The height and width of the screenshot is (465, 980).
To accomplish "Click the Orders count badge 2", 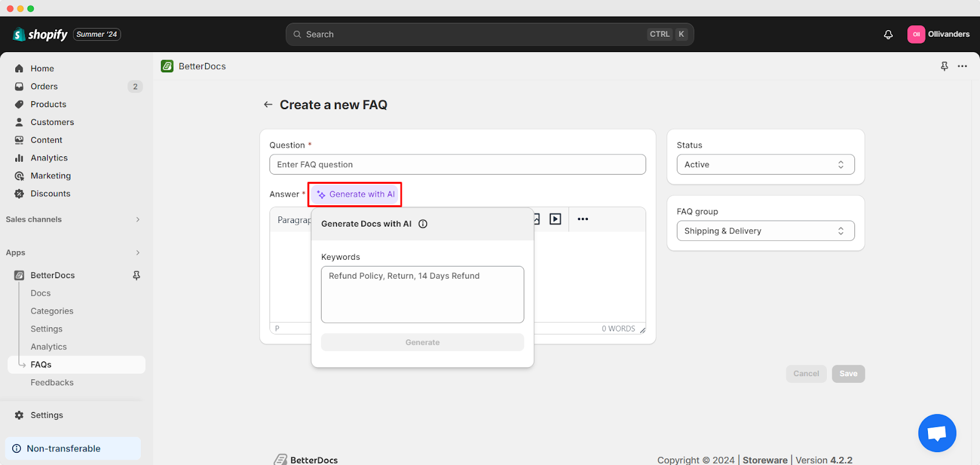I will tap(135, 86).
